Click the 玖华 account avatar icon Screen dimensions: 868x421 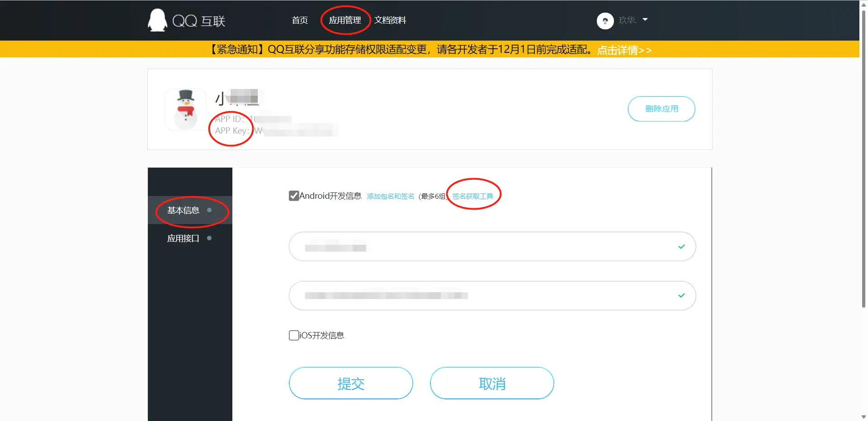click(605, 20)
